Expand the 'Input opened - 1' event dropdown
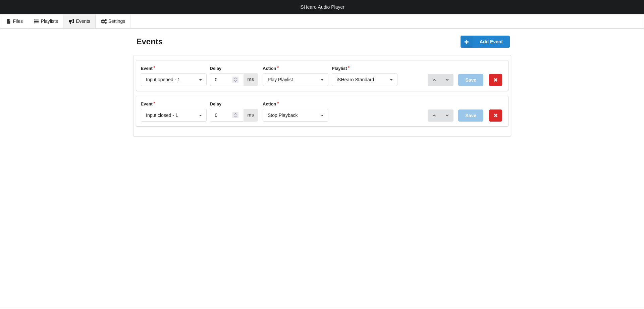644x309 pixels. tap(173, 80)
